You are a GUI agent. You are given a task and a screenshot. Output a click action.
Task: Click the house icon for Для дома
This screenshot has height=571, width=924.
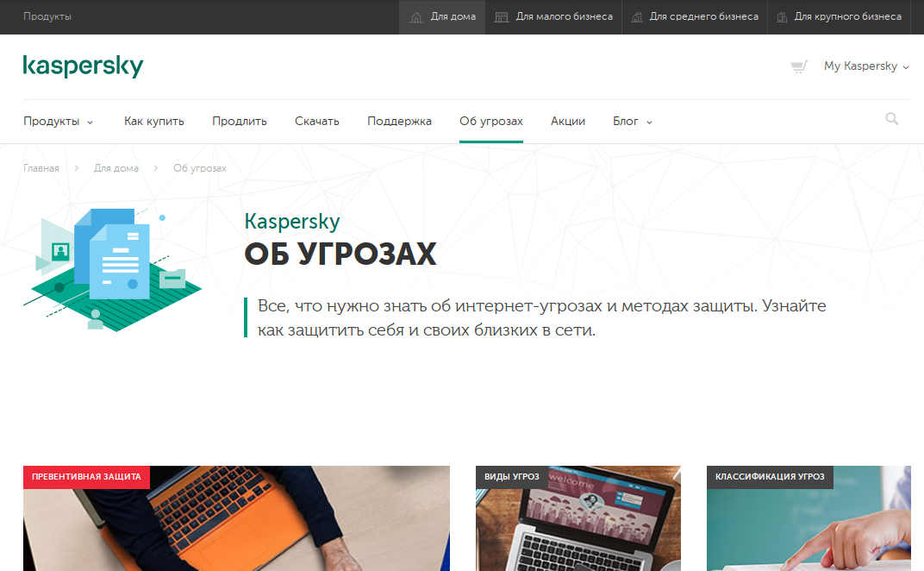pyautogui.click(x=416, y=17)
